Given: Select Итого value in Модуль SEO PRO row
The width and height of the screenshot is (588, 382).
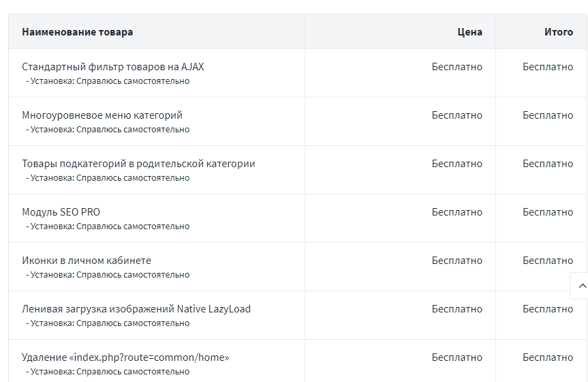Looking at the screenshot, I should click(548, 212).
